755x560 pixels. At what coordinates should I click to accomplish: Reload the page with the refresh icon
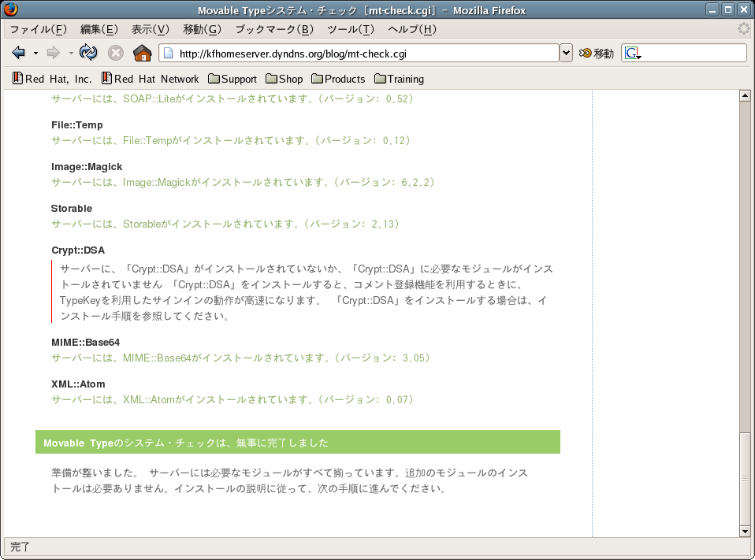pyautogui.click(x=88, y=53)
